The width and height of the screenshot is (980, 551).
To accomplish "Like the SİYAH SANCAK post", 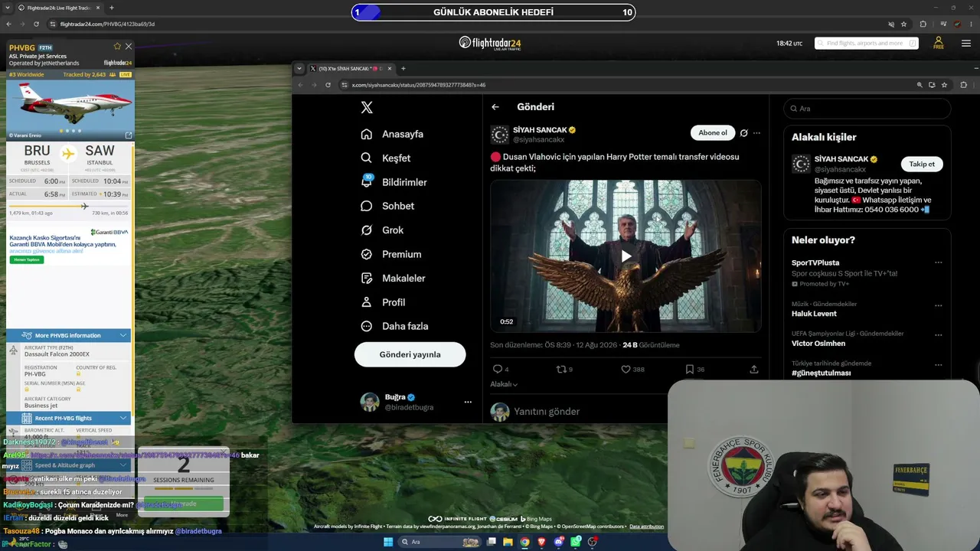I will click(x=626, y=369).
